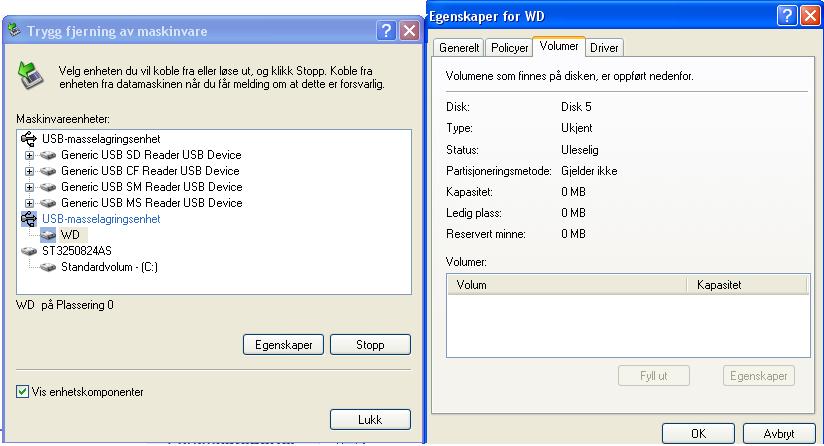Select ST3250824AS in device list

[77, 251]
